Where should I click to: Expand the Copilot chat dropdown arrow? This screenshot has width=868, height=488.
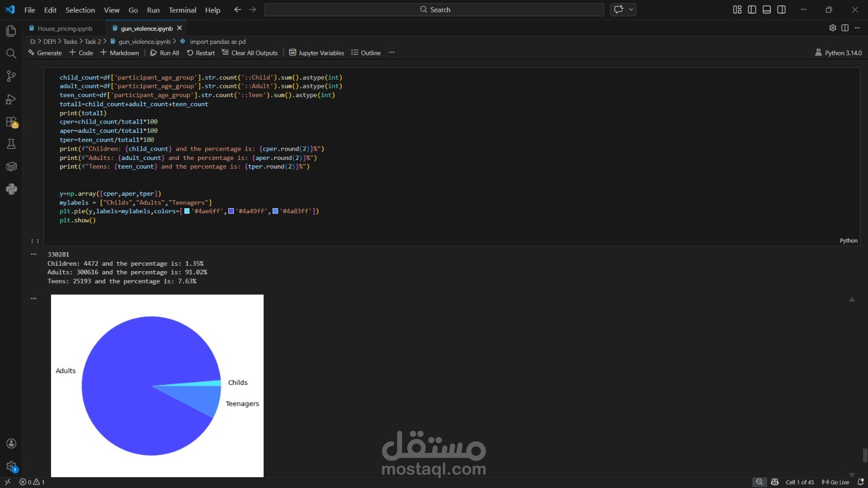click(x=631, y=10)
